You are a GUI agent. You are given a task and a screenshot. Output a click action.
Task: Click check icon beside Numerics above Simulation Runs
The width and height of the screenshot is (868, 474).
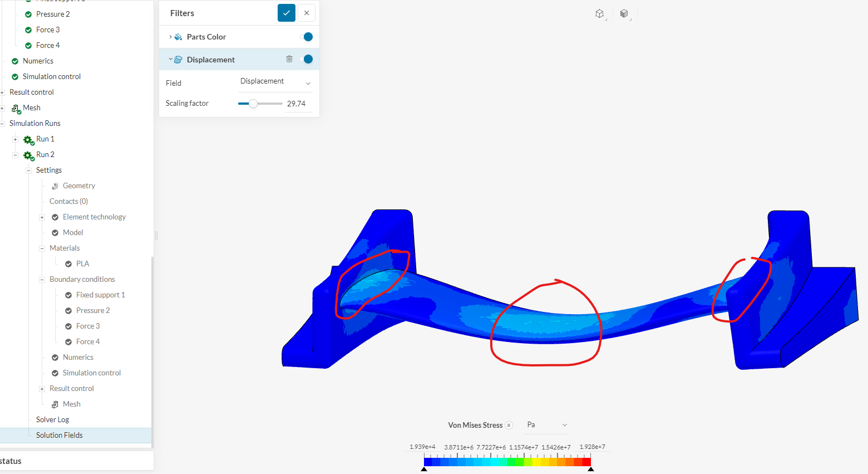pos(15,61)
